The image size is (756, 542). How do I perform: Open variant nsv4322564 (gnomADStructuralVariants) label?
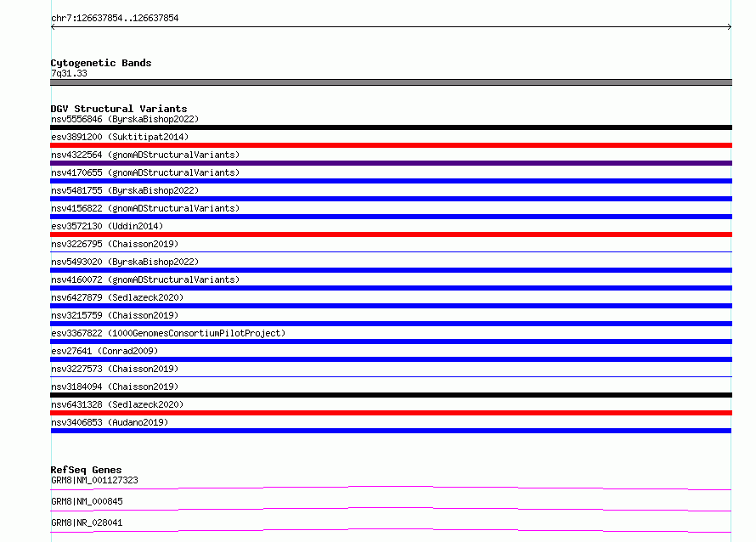[145, 155]
